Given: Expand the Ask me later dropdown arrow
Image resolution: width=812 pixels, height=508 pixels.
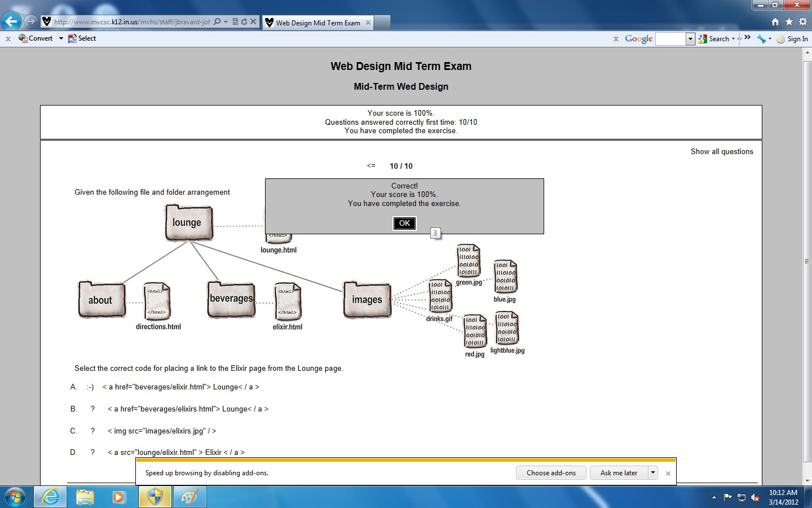Looking at the screenshot, I should click(x=652, y=473).
